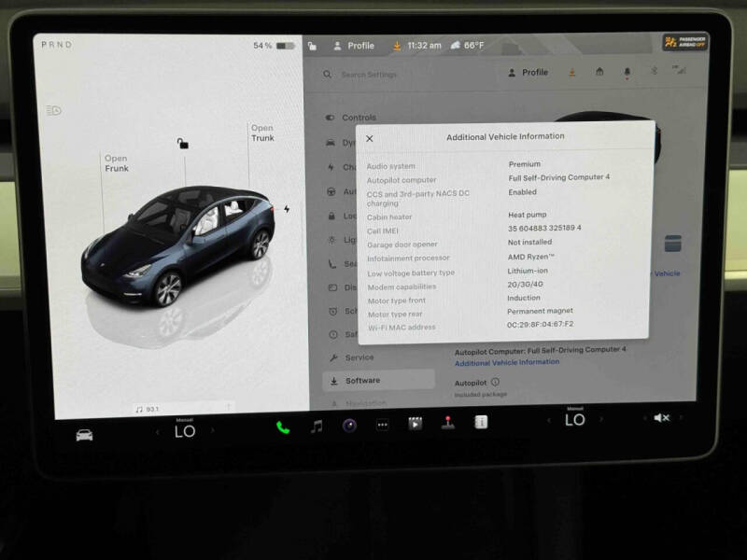This screenshot has width=747, height=560.
Task: Open the Manual info app
Action: click(481, 422)
